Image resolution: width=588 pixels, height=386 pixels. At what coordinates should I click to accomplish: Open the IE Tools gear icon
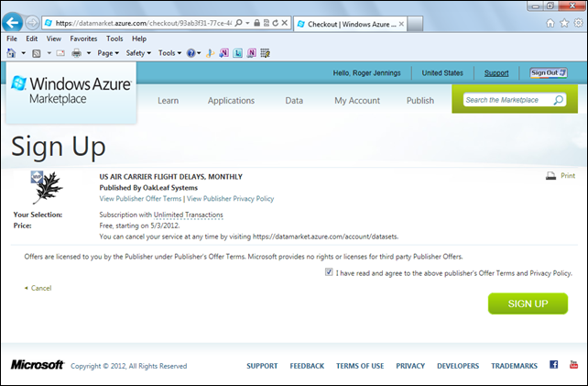(x=579, y=23)
